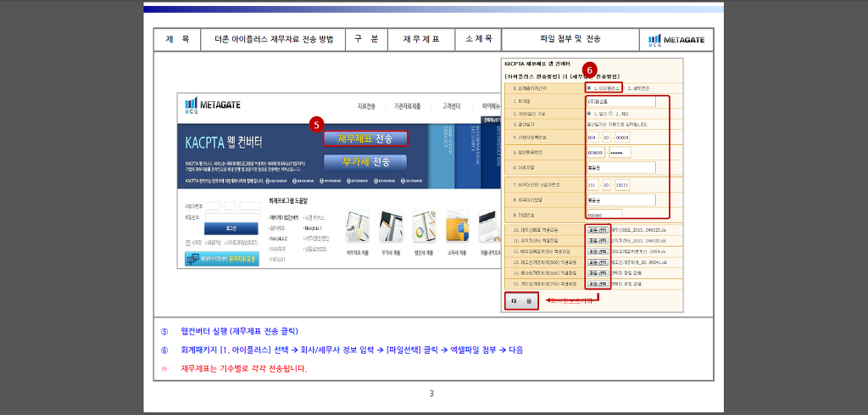Click last box of 4. 사업자등록번호
This screenshot has height=415, width=868.
click(622, 137)
